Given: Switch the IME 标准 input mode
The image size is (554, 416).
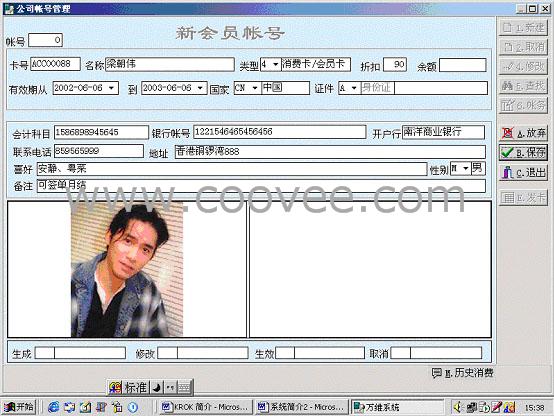Looking at the screenshot, I should [136, 388].
